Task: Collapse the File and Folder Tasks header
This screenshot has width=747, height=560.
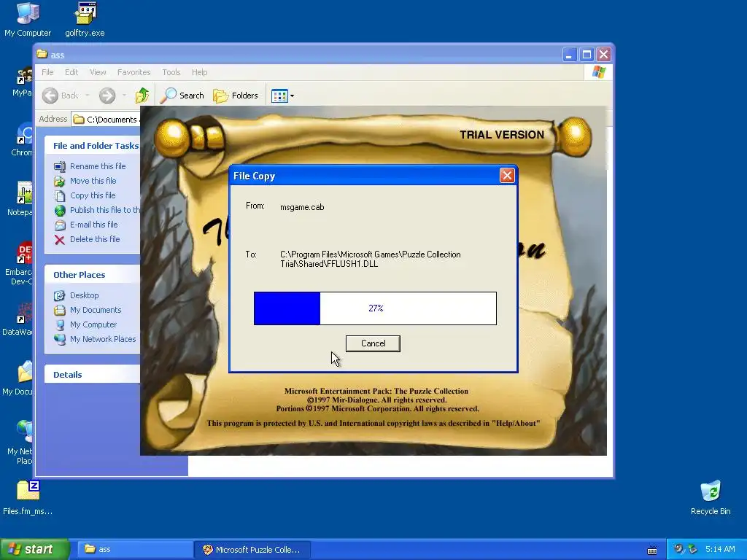Action: pyautogui.click(x=93, y=146)
